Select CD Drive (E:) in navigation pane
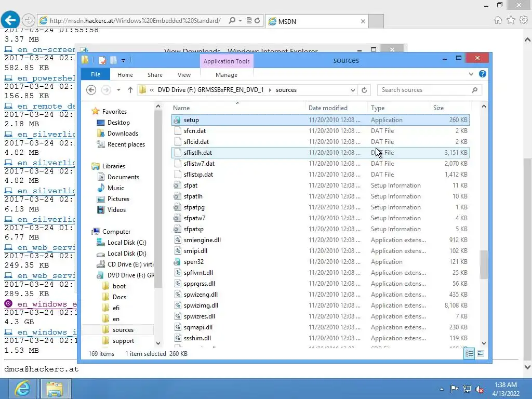 pyautogui.click(x=130, y=264)
